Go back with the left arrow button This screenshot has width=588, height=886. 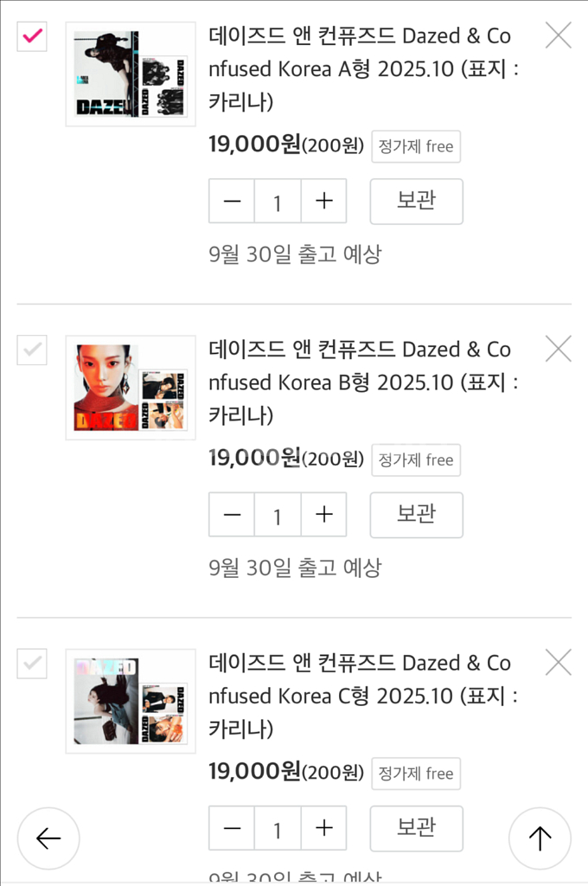[x=48, y=838]
